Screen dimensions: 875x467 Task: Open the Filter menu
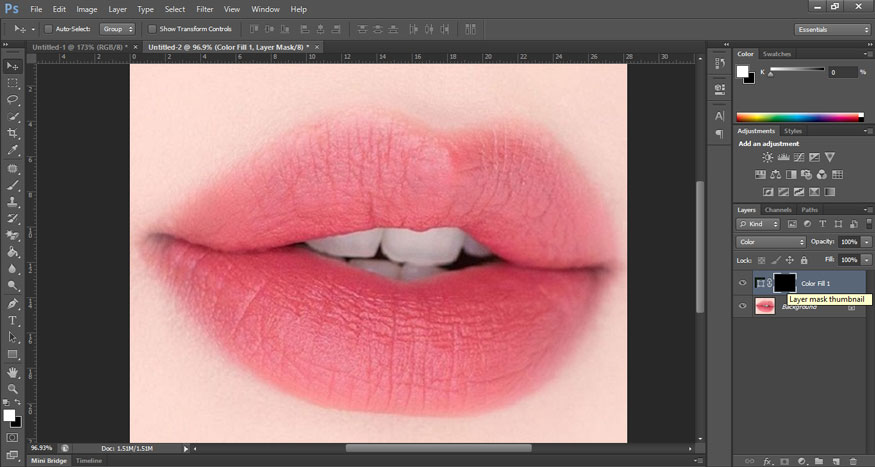coord(204,9)
